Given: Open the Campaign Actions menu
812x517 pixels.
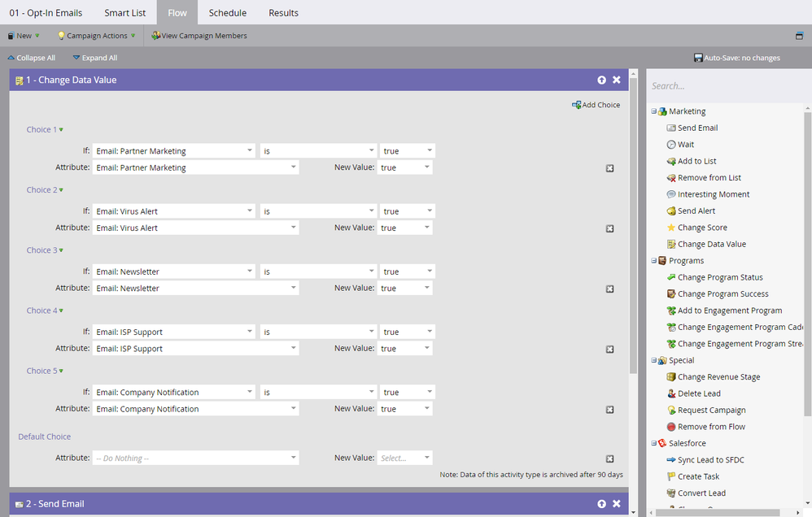Looking at the screenshot, I should pyautogui.click(x=96, y=36).
